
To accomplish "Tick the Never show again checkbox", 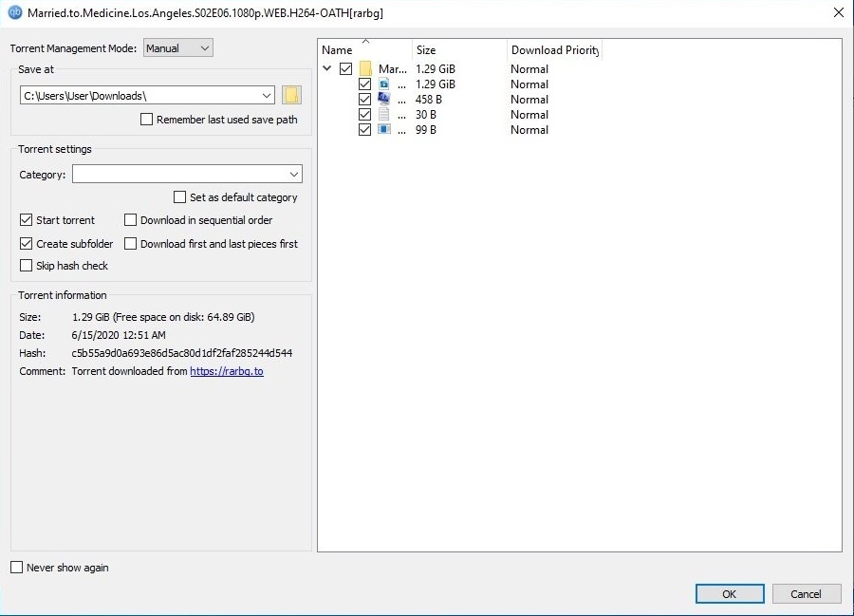I will 17,568.
